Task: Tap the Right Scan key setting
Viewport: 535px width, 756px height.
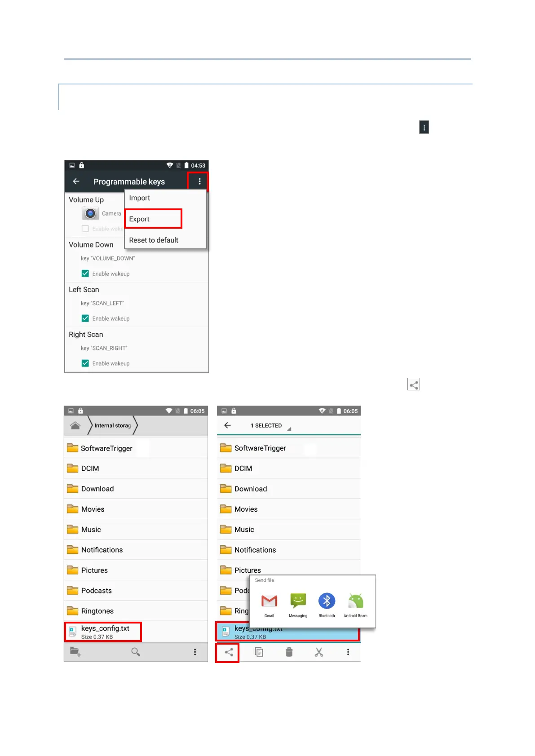Action: coord(86,335)
